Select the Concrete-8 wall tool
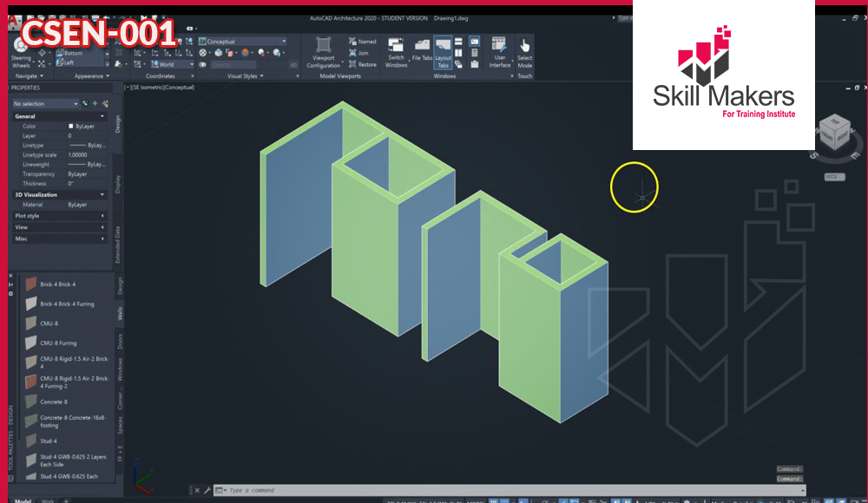 pyautogui.click(x=54, y=402)
